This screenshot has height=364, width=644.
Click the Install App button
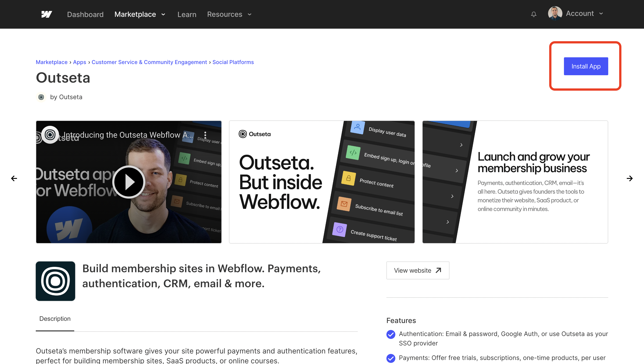(586, 66)
